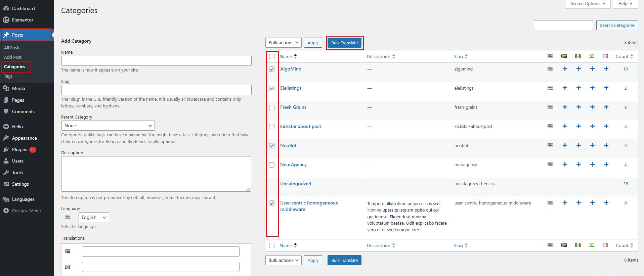Uncheck the AlgoMind category checkbox

coord(272,69)
